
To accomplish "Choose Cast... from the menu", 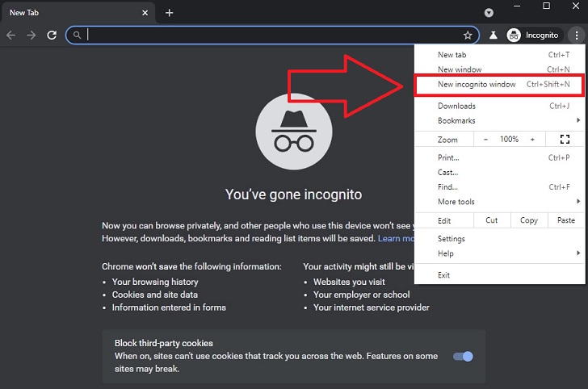I will click(499, 173).
